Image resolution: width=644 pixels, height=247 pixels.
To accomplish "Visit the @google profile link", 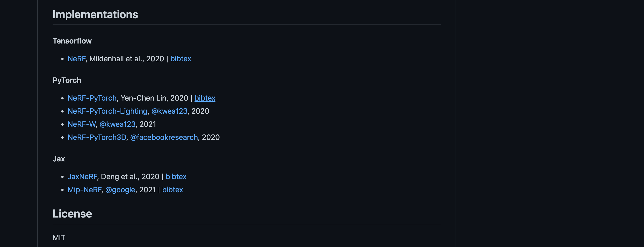I will [120, 190].
